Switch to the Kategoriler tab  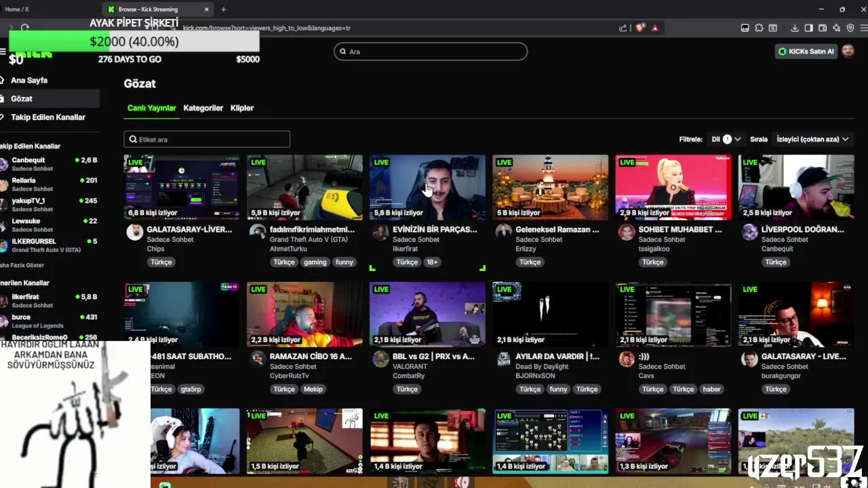(203, 108)
